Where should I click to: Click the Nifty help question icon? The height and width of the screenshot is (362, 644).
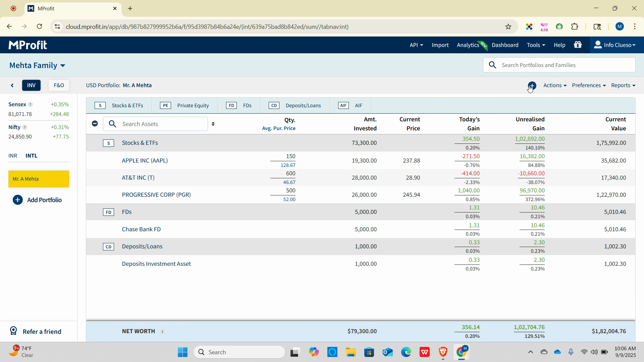(24, 127)
